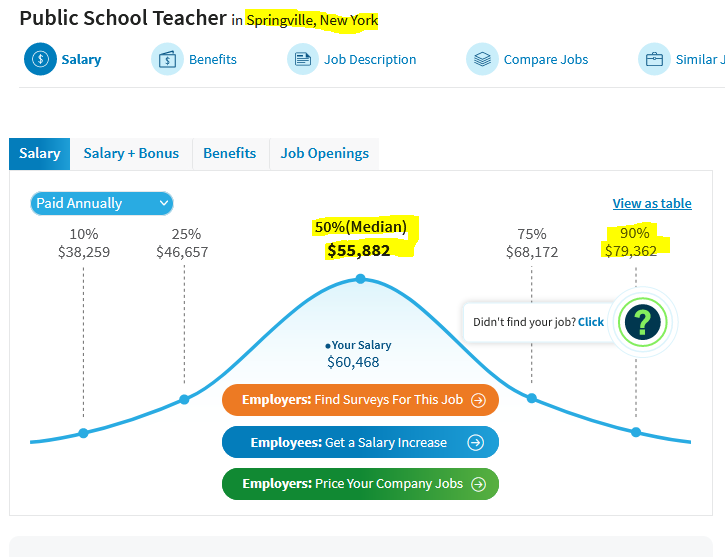Click arrow icon on Price Your Company Jobs
The image size is (725, 557).
point(478,484)
